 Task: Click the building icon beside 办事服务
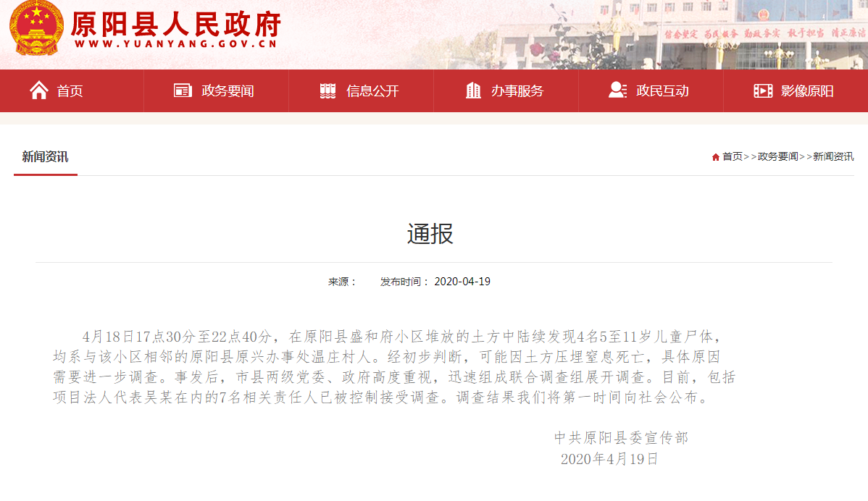coord(473,90)
